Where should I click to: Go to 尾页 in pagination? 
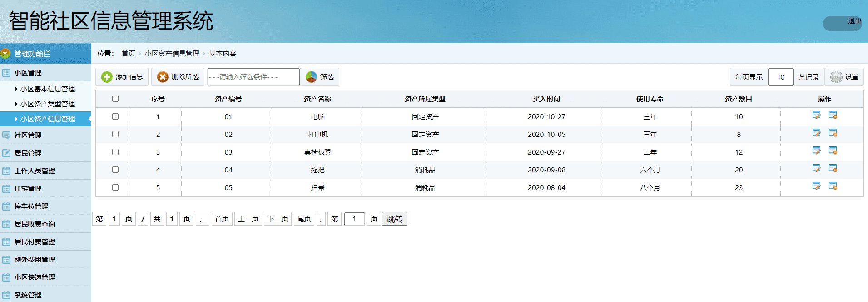tap(304, 219)
